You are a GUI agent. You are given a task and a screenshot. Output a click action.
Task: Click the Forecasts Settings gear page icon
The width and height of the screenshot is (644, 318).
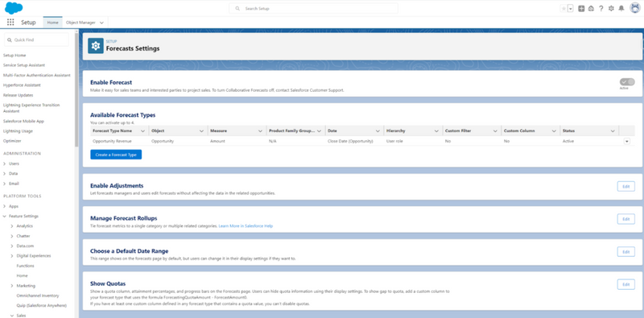pos(96,46)
